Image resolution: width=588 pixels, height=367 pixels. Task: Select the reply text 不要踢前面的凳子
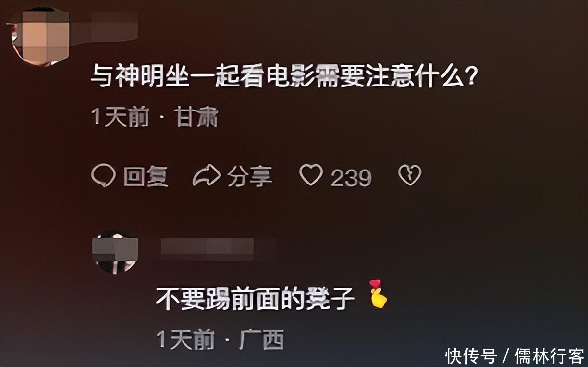(255, 300)
